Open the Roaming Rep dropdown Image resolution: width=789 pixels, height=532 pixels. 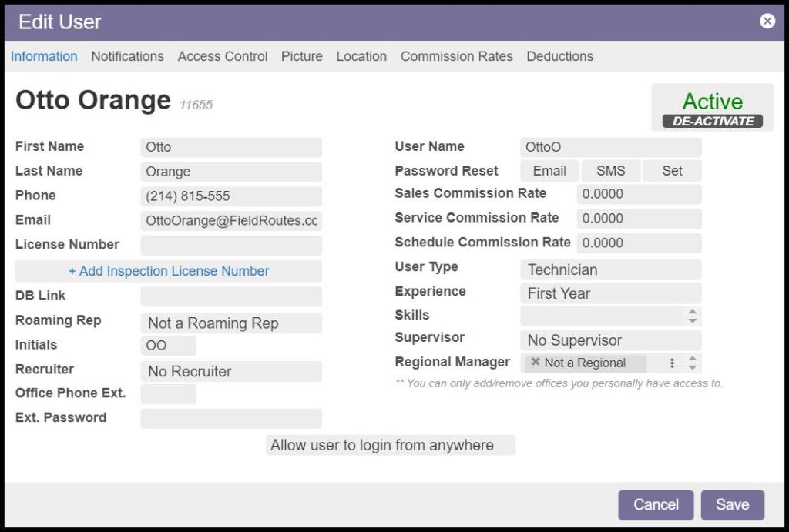[231, 323]
